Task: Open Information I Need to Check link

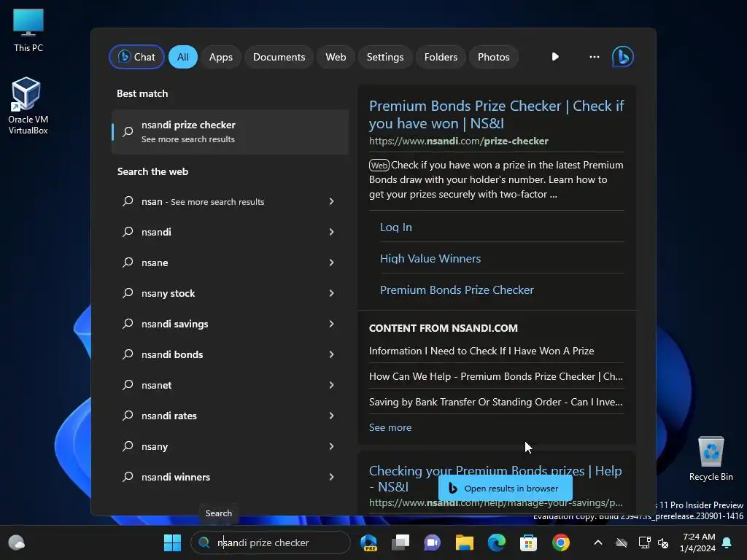Action: point(481,351)
